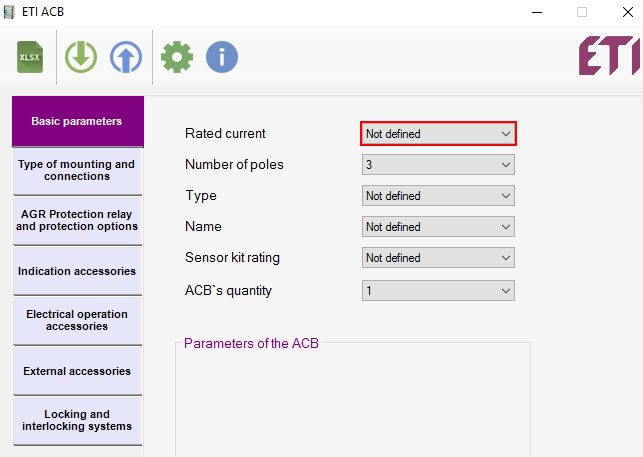Image resolution: width=643 pixels, height=457 pixels.
Task: Click the blue upload arrow icon
Action: tap(126, 57)
